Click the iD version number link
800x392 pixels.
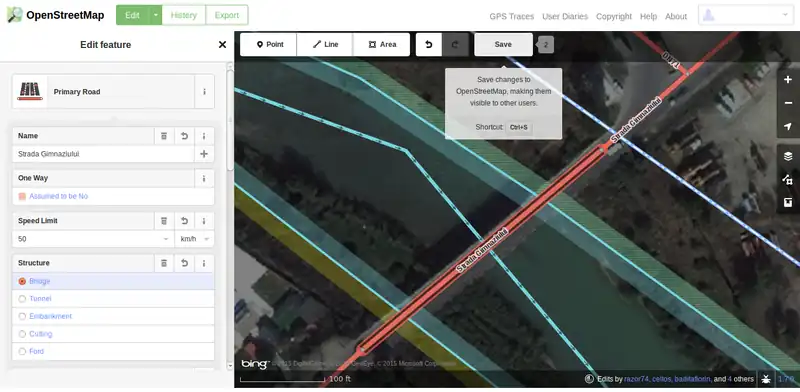pos(786,379)
